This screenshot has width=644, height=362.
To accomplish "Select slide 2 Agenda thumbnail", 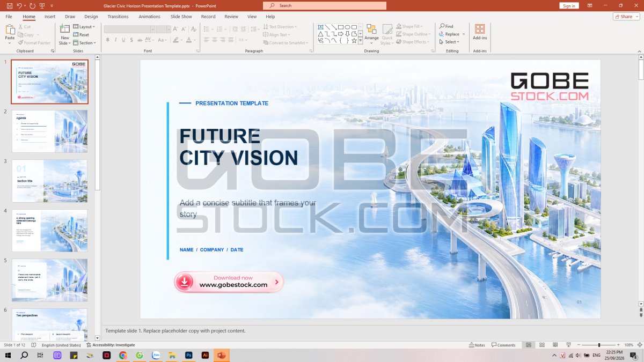I will point(49,131).
